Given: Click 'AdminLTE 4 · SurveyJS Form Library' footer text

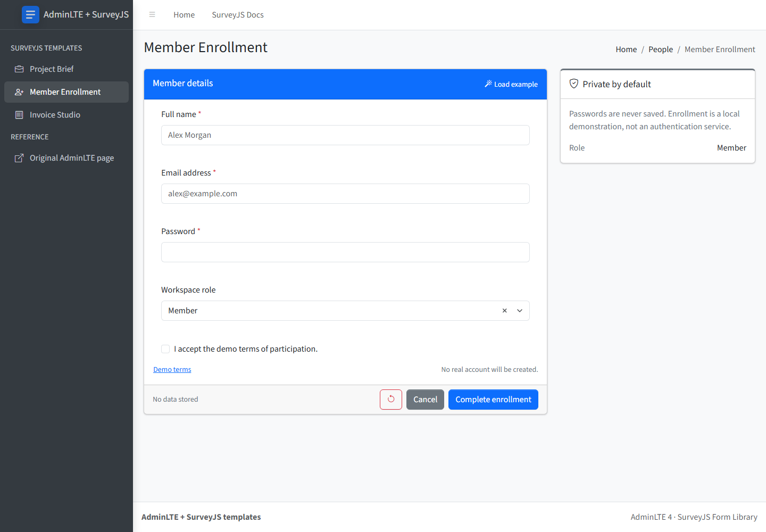Looking at the screenshot, I should tap(694, 517).
